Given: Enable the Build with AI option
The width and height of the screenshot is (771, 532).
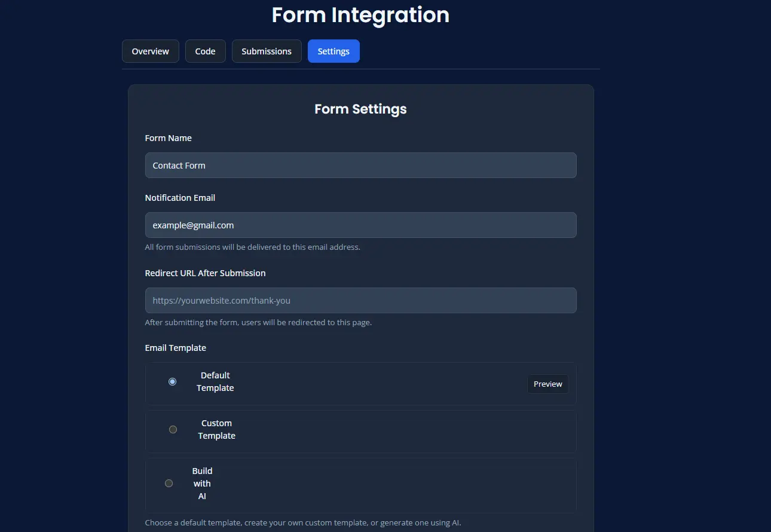Looking at the screenshot, I should (x=169, y=483).
